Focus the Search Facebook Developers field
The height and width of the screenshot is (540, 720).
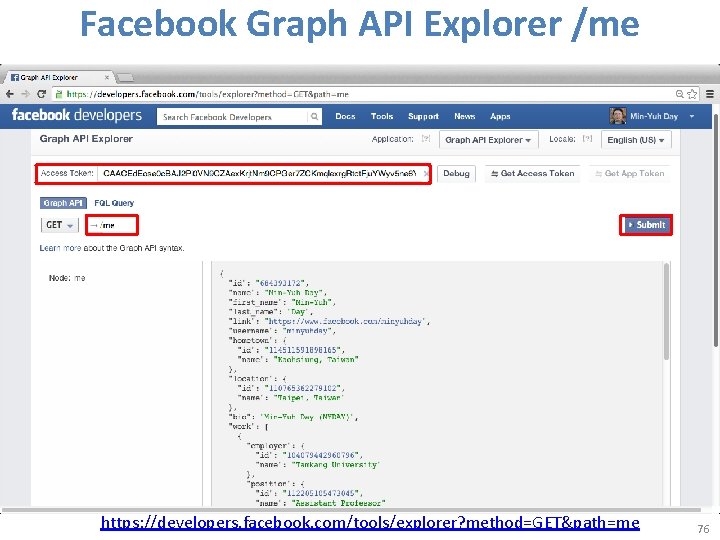(233, 117)
